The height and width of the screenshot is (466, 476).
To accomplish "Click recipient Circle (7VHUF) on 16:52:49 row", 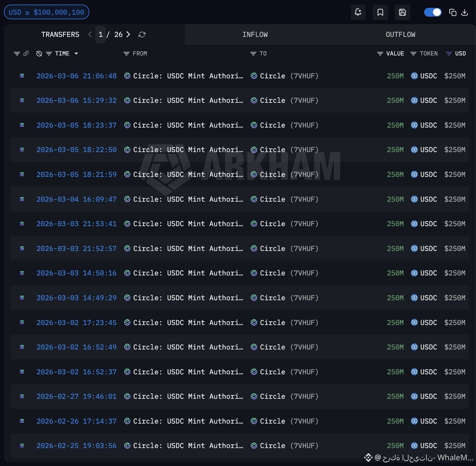I will [289, 347].
